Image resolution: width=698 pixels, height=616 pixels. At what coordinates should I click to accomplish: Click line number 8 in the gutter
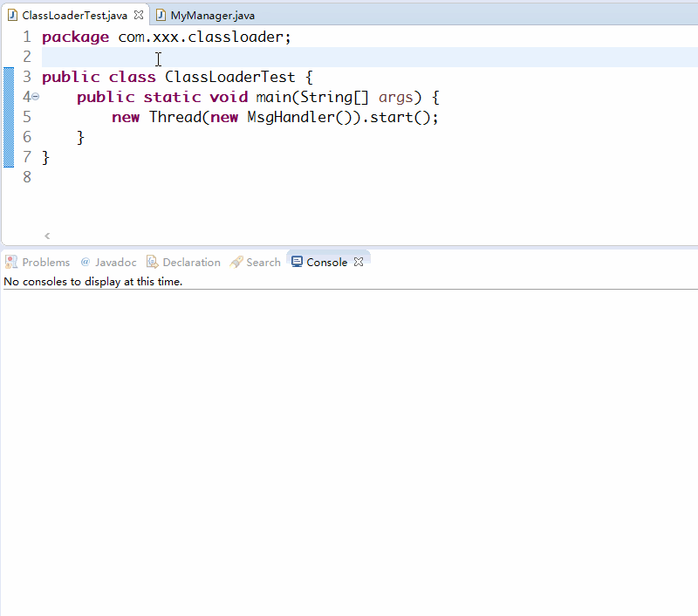(x=27, y=177)
